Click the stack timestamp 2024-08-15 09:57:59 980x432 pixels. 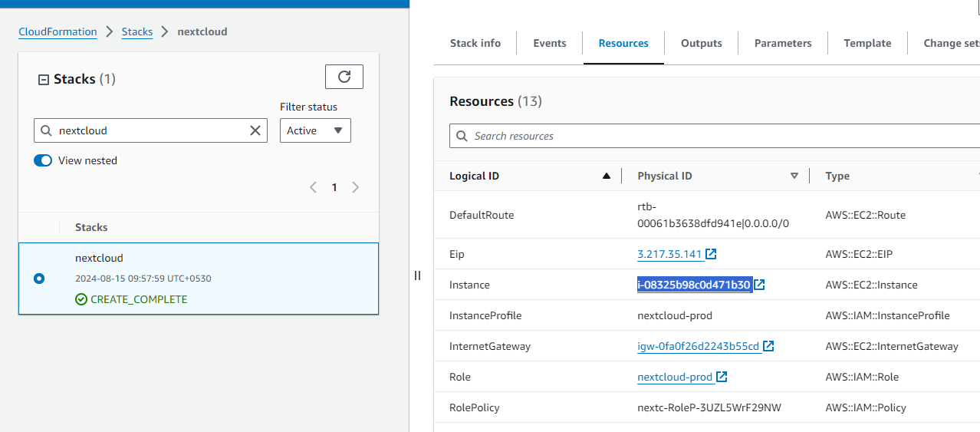(143, 279)
